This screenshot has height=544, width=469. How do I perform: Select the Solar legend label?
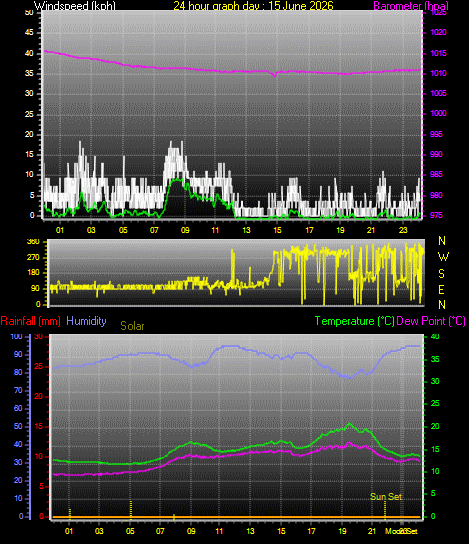132,326
